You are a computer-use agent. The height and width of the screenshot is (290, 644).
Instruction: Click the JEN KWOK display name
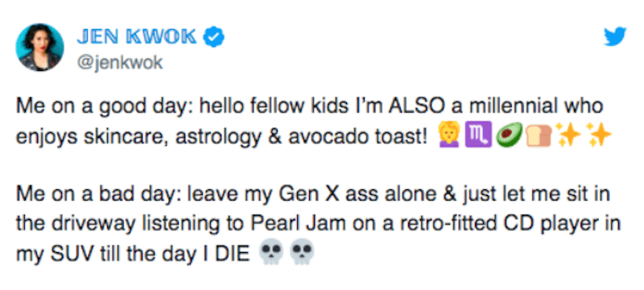tap(137, 37)
